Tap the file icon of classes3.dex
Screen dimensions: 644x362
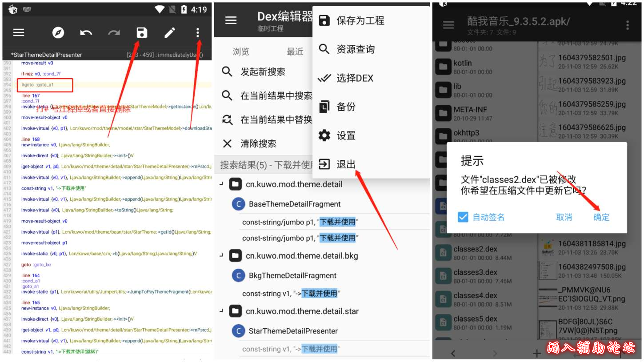click(443, 276)
